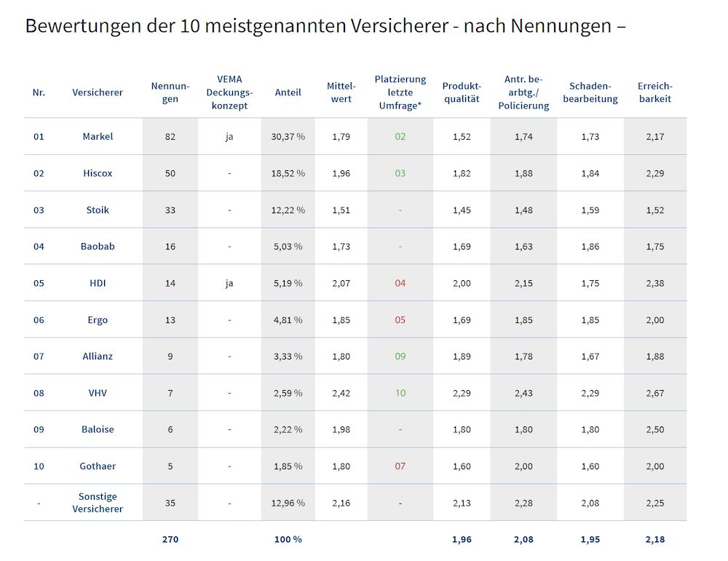Viewport: 728px width, 561px height.
Task: Click the Versicherer column header
Action: [x=98, y=92]
